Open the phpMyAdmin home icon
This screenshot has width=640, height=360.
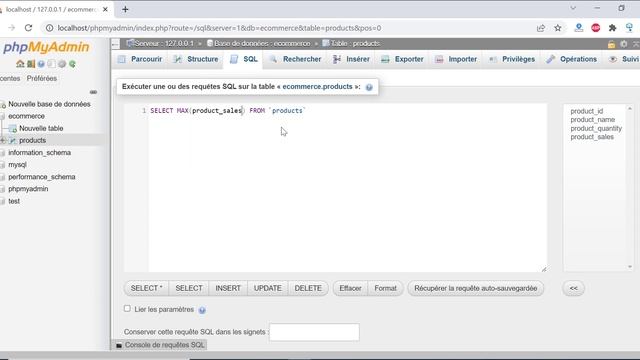point(20,64)
